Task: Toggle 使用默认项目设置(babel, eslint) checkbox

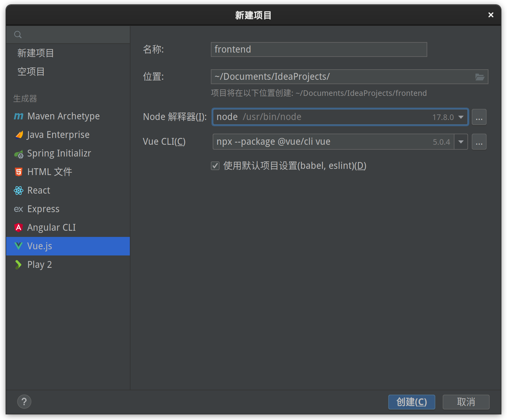Action: [215, 166]
